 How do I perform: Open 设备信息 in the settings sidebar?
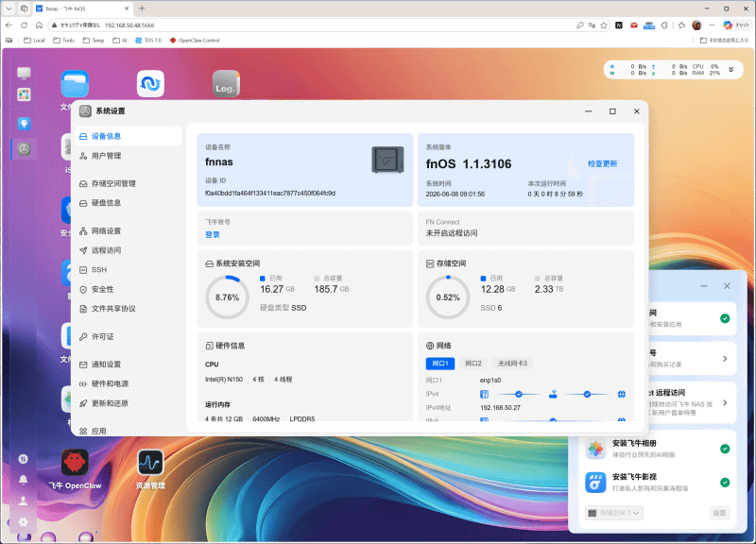click(128, 136)
